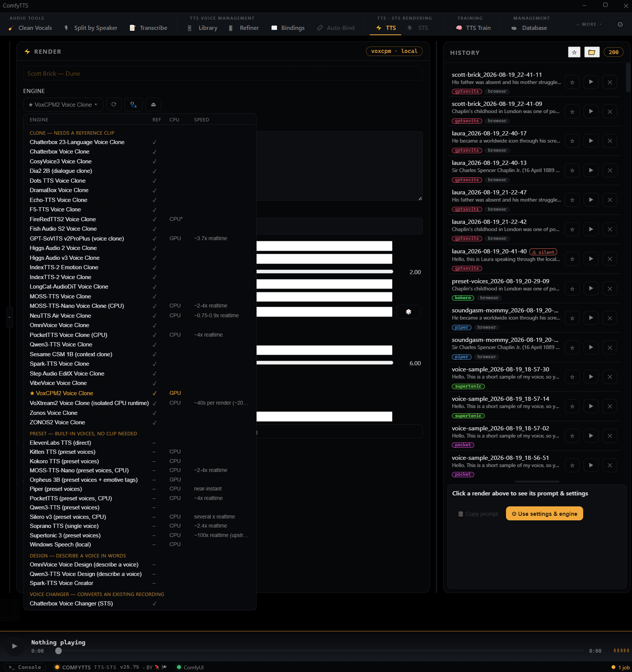Viewport: 632px width, 672px height.
Task: Expand the More menu in the top navigation
Action: (x=589, y=24)
